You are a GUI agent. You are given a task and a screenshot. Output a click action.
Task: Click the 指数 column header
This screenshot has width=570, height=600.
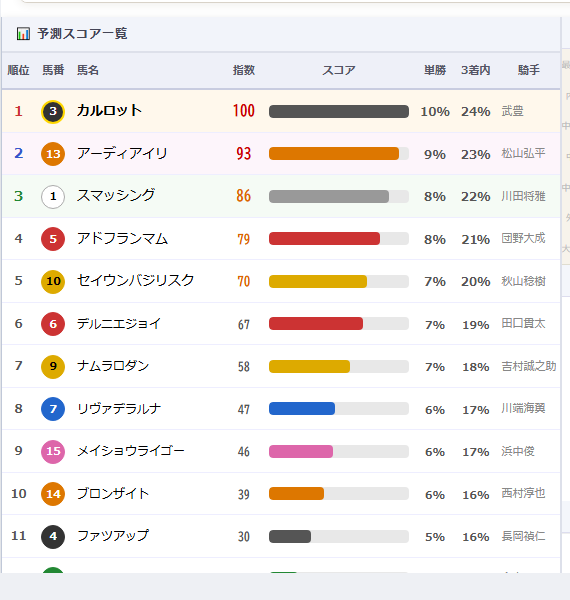[x=244, y=70]
